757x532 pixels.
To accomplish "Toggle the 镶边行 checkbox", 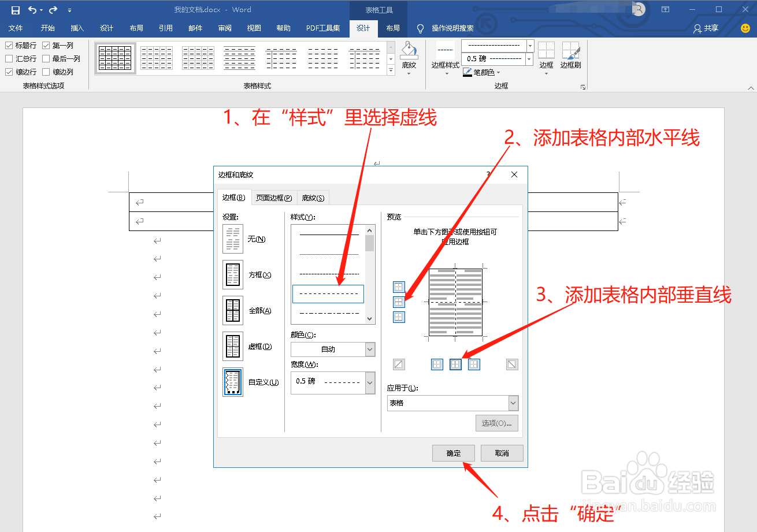I will pyautogui.click(x=9, y=72).
